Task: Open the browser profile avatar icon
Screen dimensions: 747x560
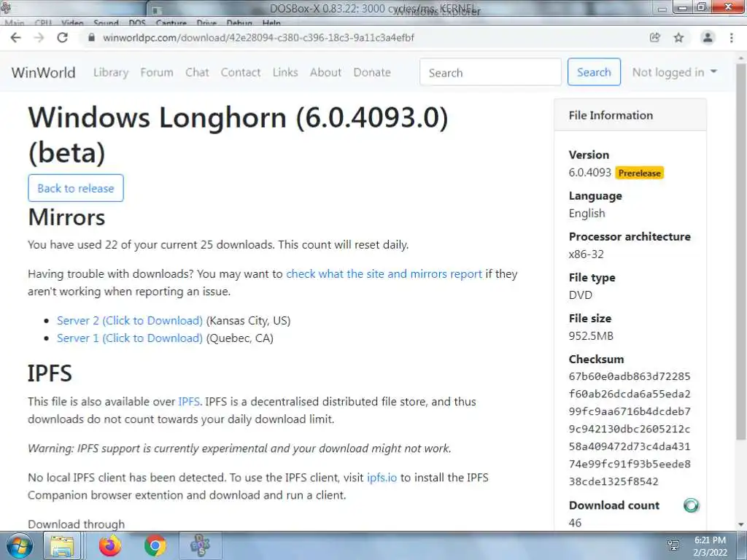Action: (x=708, y=38)
